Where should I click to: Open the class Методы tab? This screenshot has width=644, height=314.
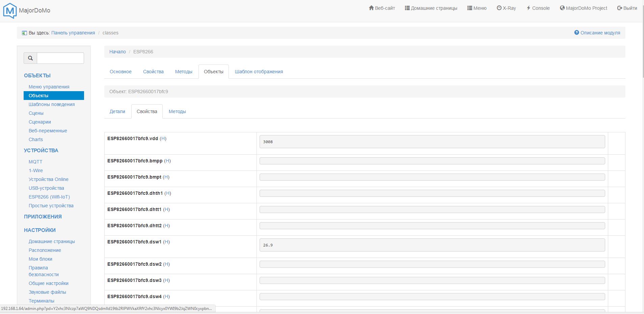pos(184,72)
